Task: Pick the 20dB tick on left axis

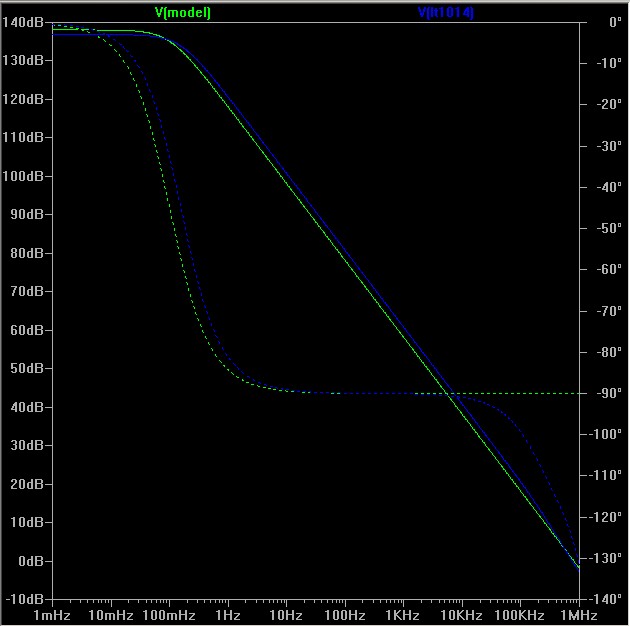Action: (x=31, y=484)
